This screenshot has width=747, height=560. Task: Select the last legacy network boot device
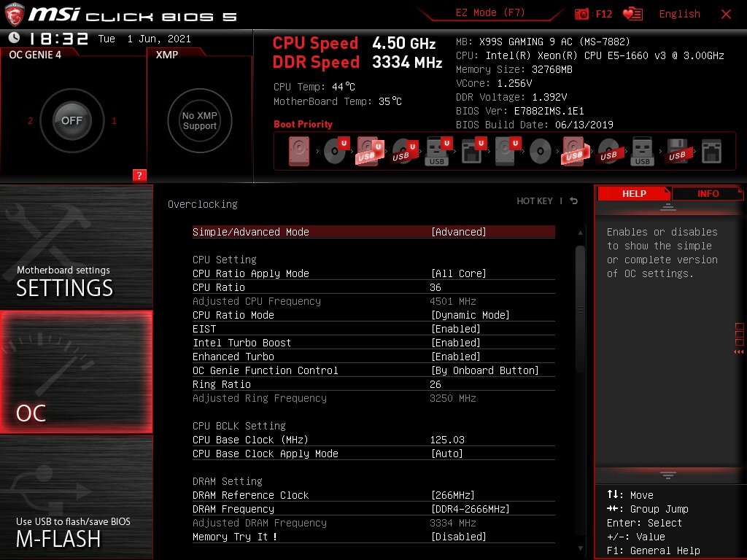(712, 152)
